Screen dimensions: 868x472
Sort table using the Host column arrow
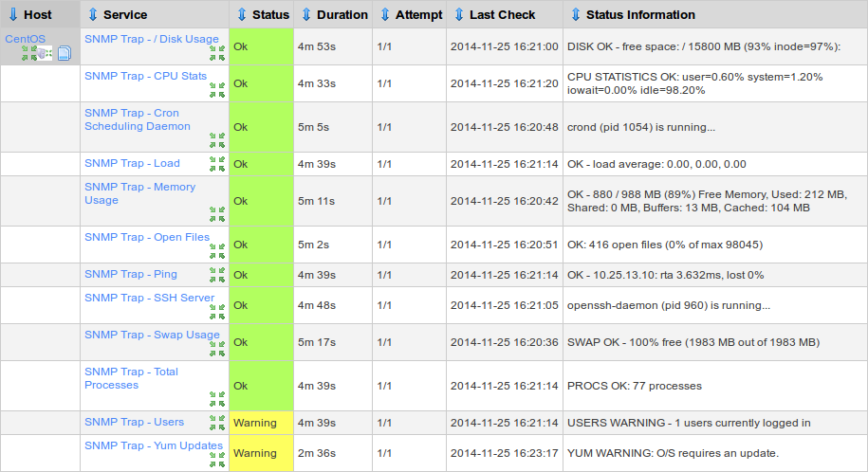(13, 15)
